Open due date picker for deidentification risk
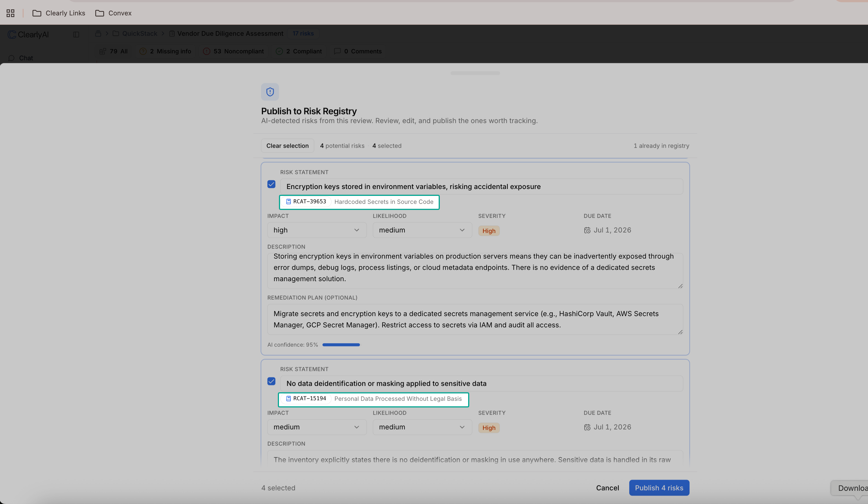Image resolution: width=868 pixels, height=504 pixels. point(607,427)
